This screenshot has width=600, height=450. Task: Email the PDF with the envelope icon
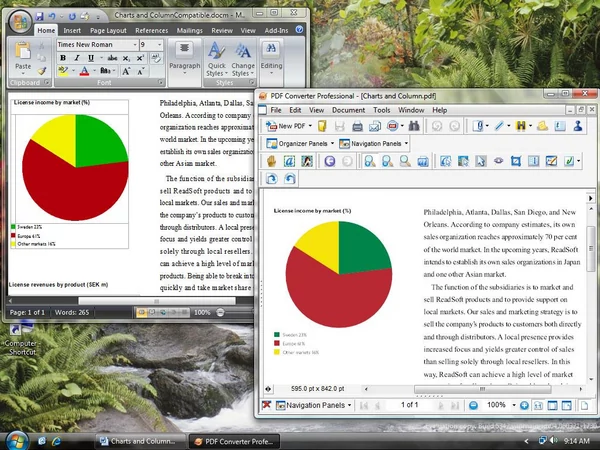point(375,126)
